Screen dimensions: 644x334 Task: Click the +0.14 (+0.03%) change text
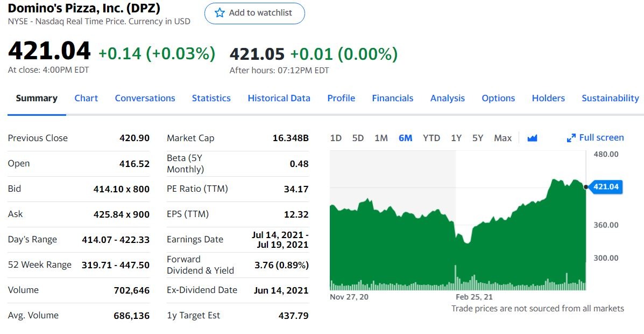pos(157,53)
